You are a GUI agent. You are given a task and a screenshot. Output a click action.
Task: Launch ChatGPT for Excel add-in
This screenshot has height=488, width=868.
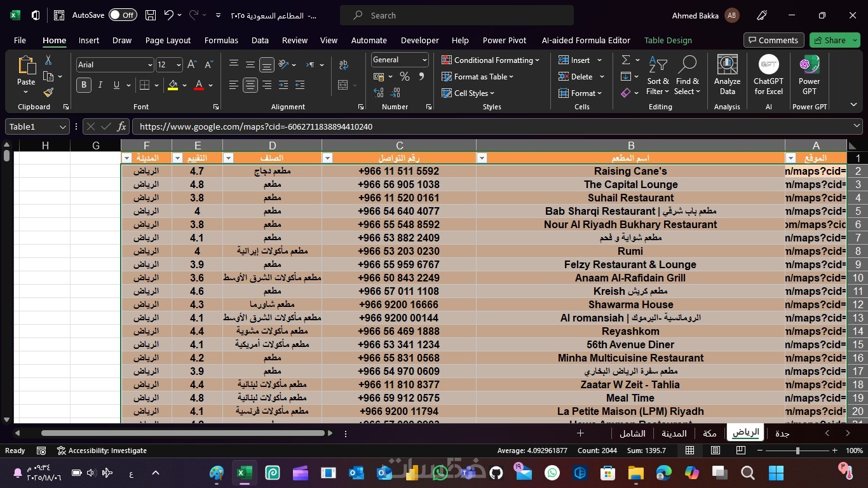(768, 75)
